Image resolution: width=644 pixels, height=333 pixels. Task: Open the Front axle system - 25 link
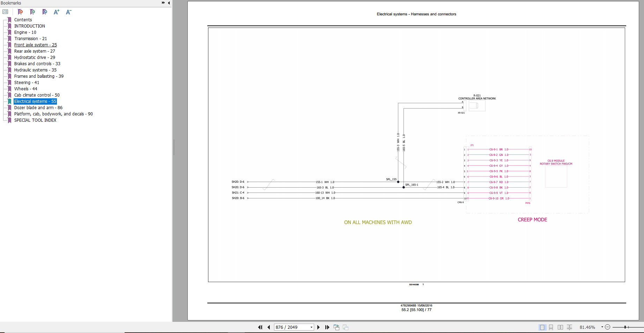[x=35, y=45]
